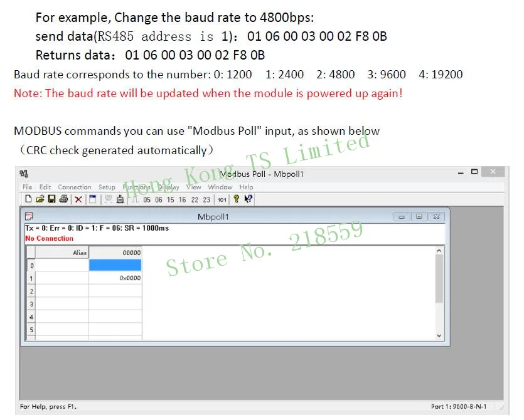Screen dimensions: 524x420
Task: Click the vertical scrollbar thumb in Mbpoll1
Action: (439, 279)
